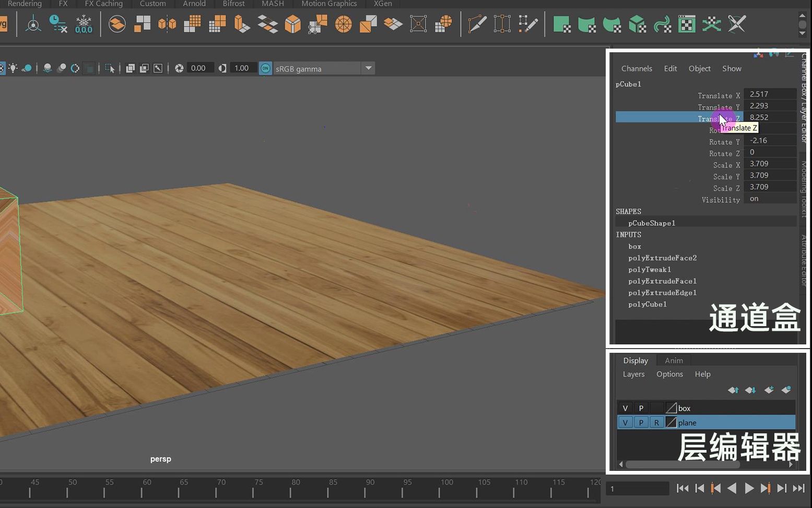
Task: Toggle use all lights bulb icon
Action: click(x=13, y=68)
